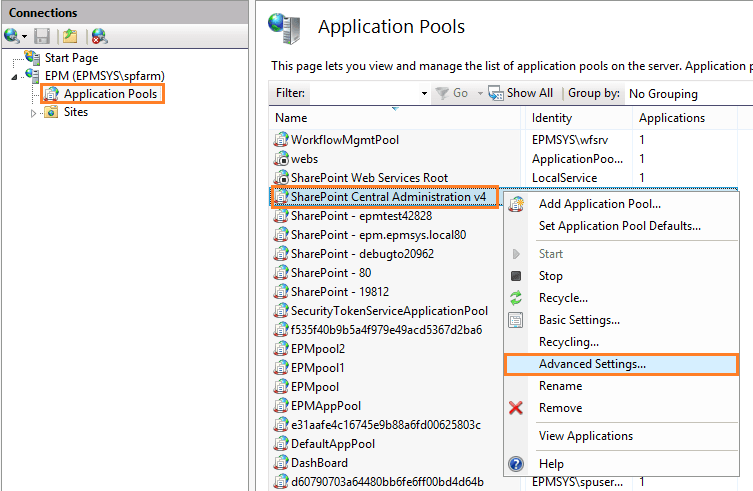Viewport: 753px width, 491px height.
Task: Collapse the EPM server node
Action: (14, 77)
